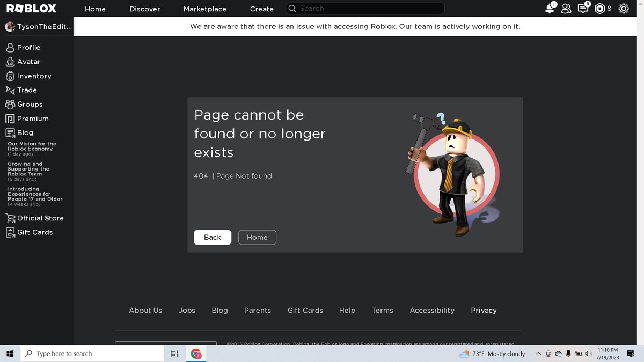Open the Gift Cards footer link

(x=305, y=311)
